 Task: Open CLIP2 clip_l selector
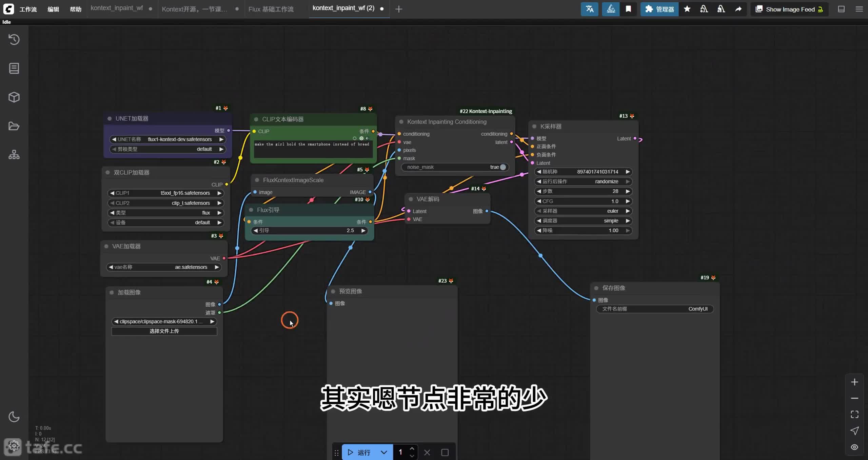pos(166,203)
